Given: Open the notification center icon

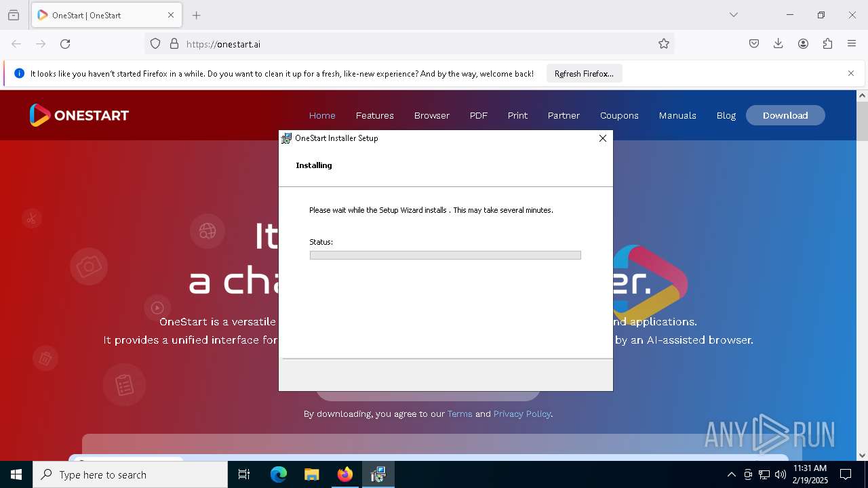Looking at the screenshot, I should 846,474.
